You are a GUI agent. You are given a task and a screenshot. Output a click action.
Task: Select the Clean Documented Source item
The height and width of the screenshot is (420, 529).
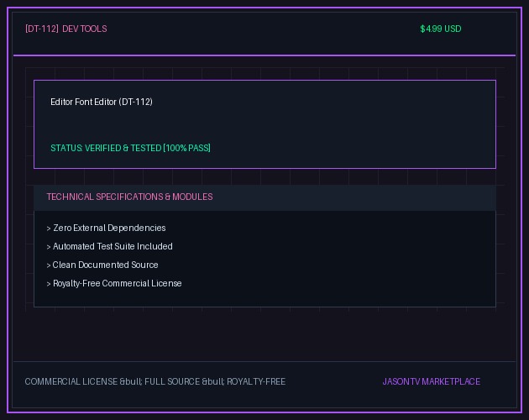tap(105, 265)
